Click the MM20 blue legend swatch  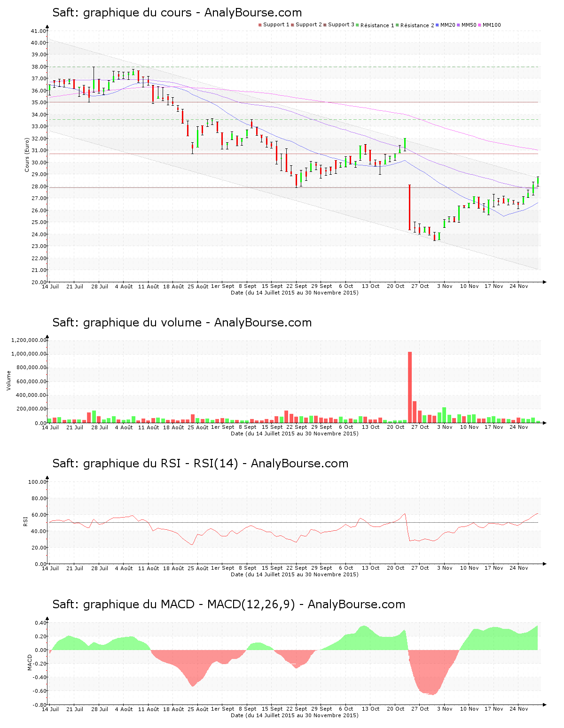(x=438, y=25)
